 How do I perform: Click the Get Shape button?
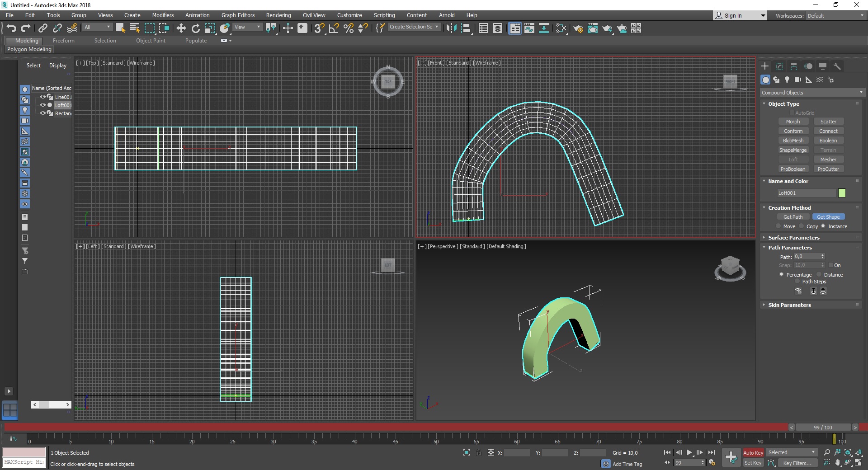[828, 217]
